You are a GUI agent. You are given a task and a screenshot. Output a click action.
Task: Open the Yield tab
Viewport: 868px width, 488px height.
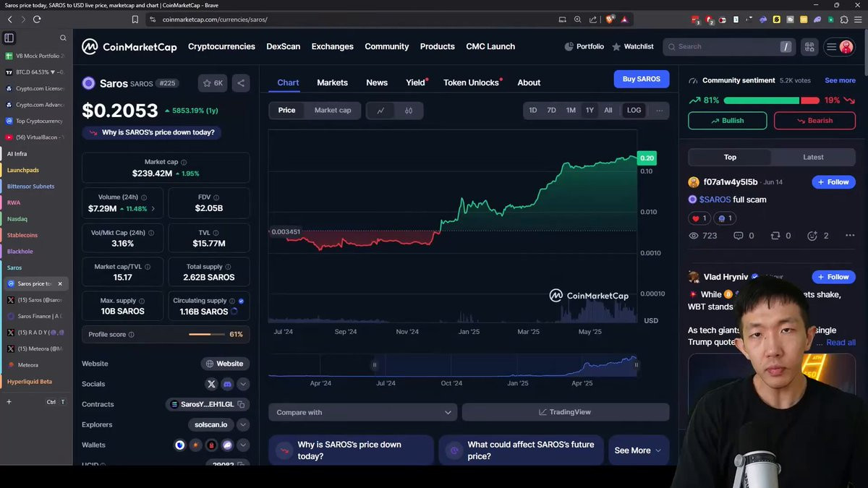tap(416, 82)
